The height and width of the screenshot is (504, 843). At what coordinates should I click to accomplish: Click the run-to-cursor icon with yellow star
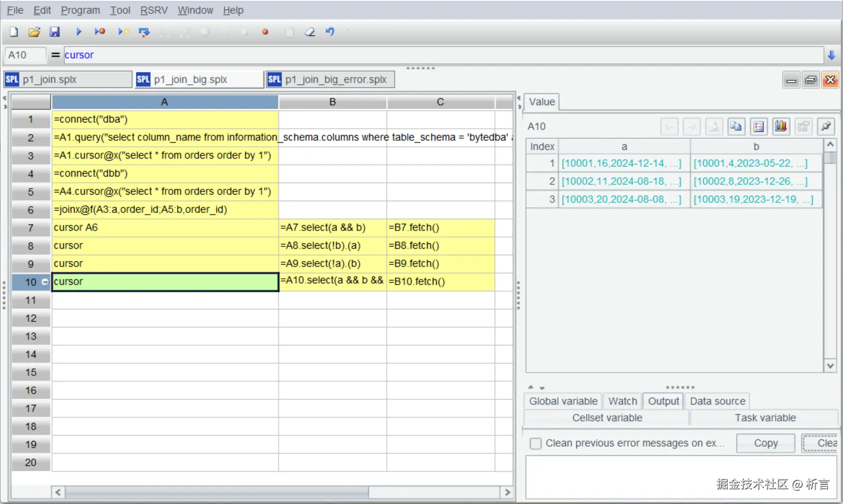click(124, 32)
